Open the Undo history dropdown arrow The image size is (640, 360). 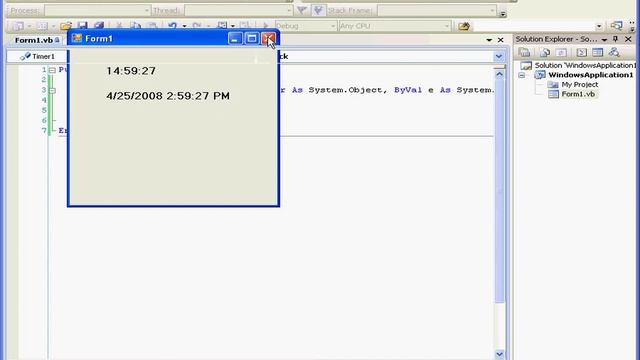(184, 26)
